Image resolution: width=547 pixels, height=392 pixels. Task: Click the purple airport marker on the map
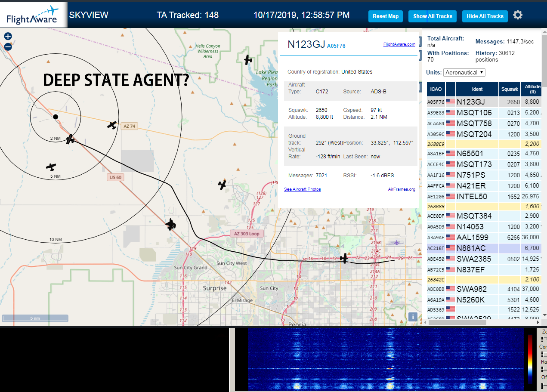tap(397, 243)
